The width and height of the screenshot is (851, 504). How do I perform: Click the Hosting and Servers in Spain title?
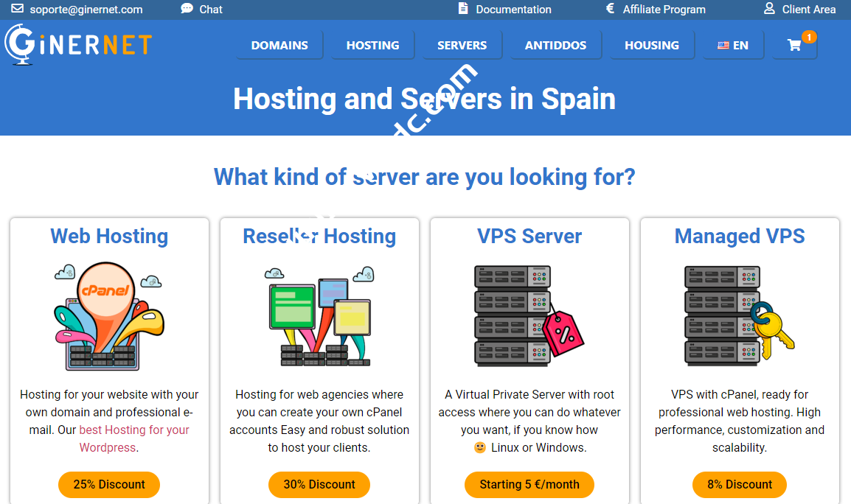[425, 99]
